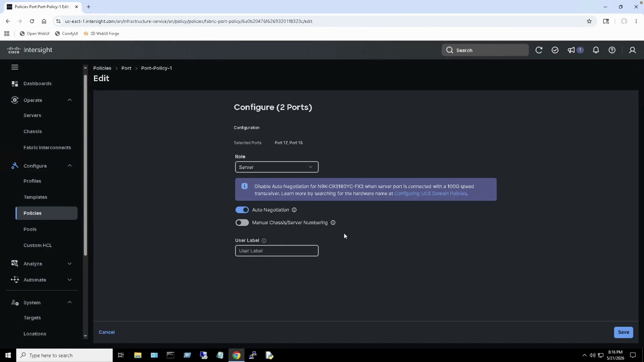Expand the Analyze section
Image resolution: width=644 pixels, height=362 pixels.
click(x=69, y=264)
